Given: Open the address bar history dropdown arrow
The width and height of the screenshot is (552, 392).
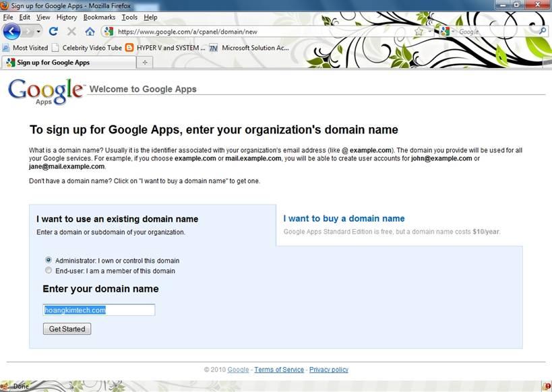Looking at the screenshot, I should point(430,32).
